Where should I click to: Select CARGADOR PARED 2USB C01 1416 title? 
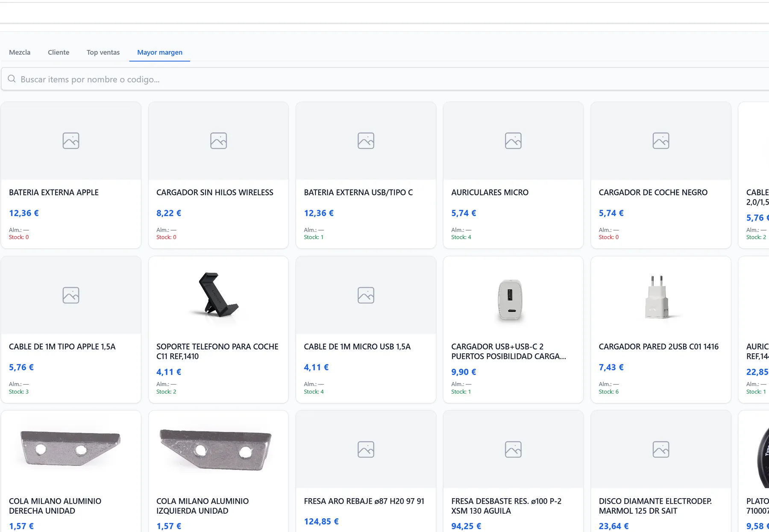[659, 347]
